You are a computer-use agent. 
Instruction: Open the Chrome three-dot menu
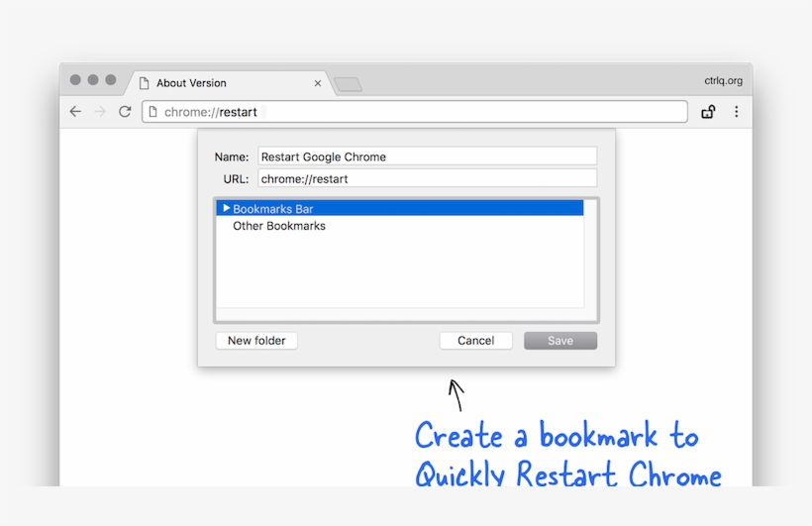click(736, 111)
